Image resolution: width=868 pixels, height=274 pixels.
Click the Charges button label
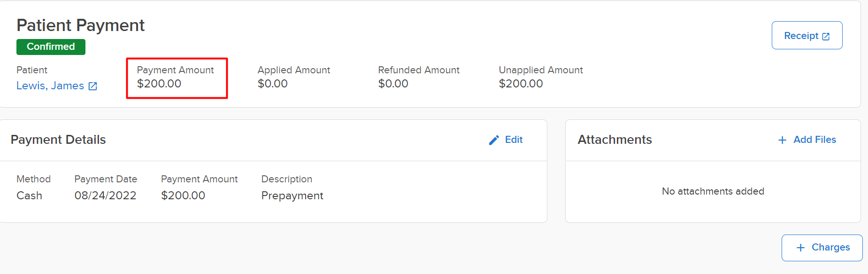click(830, 247)
